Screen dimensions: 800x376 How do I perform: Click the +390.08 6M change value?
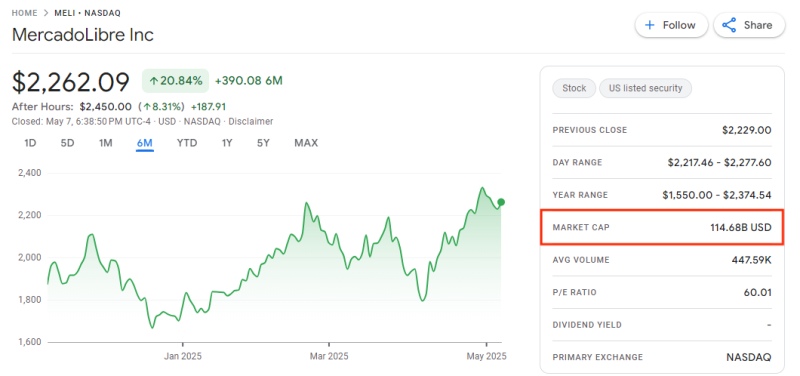click(249, 81)
